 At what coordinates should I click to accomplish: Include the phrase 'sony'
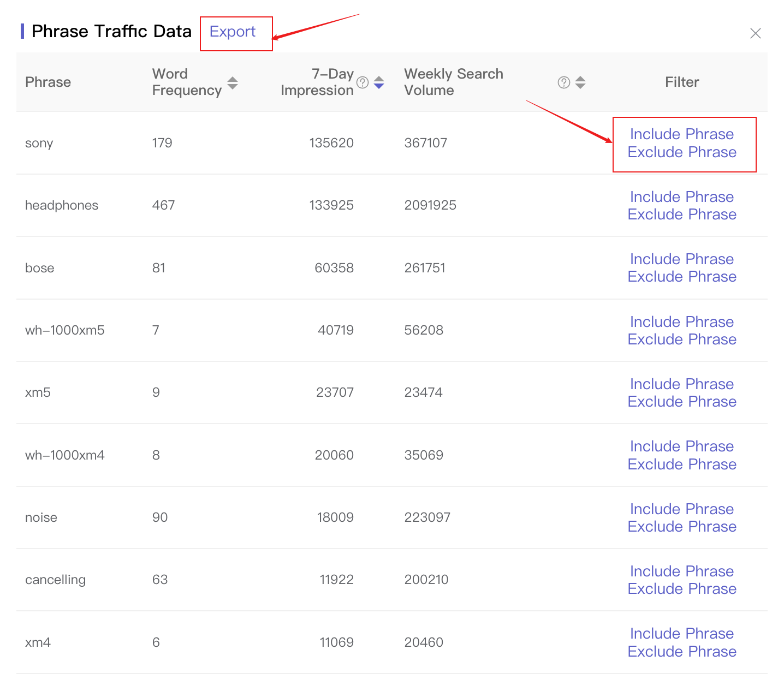681,134
